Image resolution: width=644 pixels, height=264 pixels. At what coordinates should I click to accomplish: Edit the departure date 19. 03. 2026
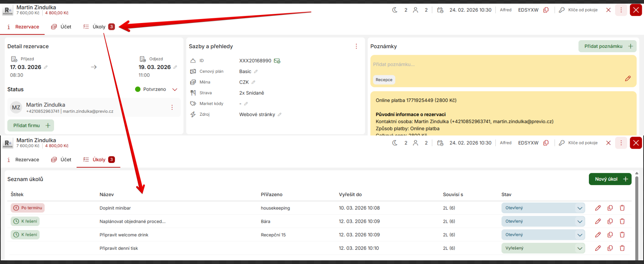click(x=175, y=67)
